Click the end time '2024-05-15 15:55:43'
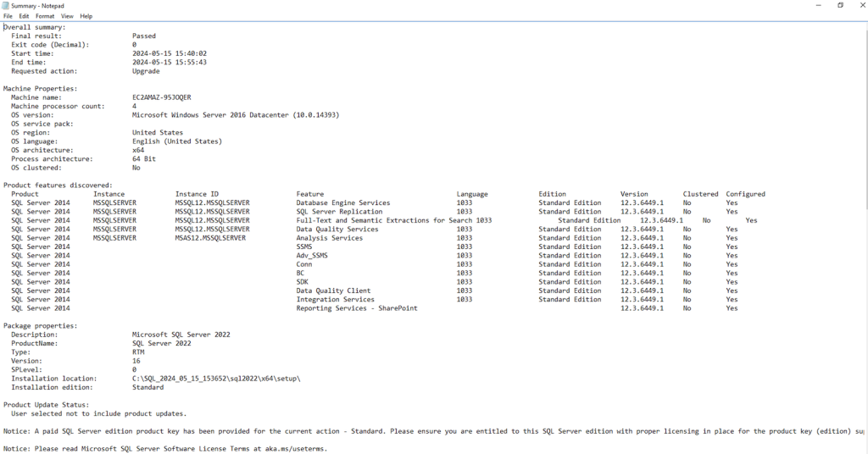Screen dimensions: 868x454 (170, 63)
